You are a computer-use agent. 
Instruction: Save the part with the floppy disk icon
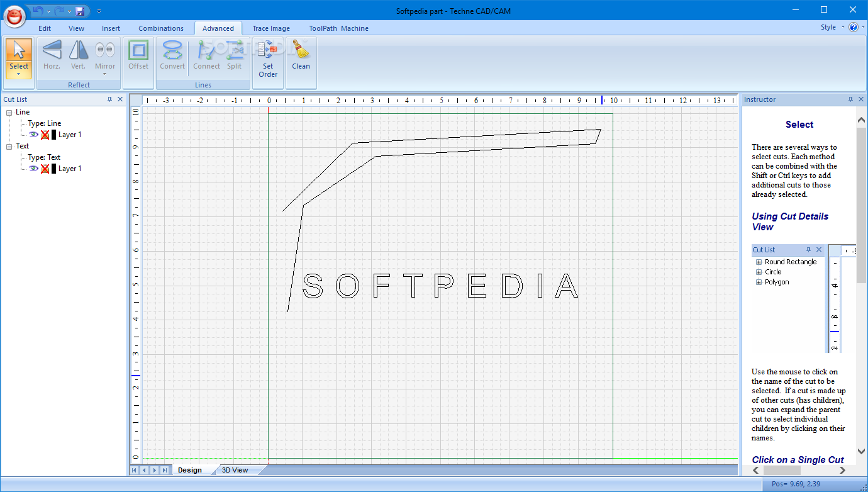pos(80,11)
